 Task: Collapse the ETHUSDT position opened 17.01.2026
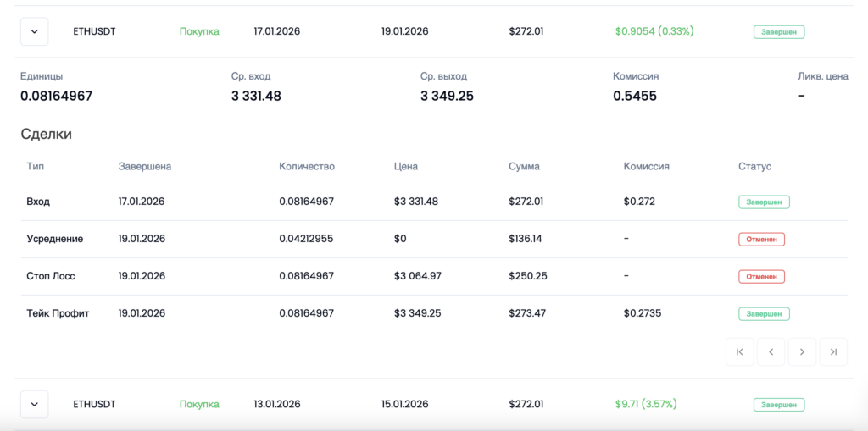35,32
